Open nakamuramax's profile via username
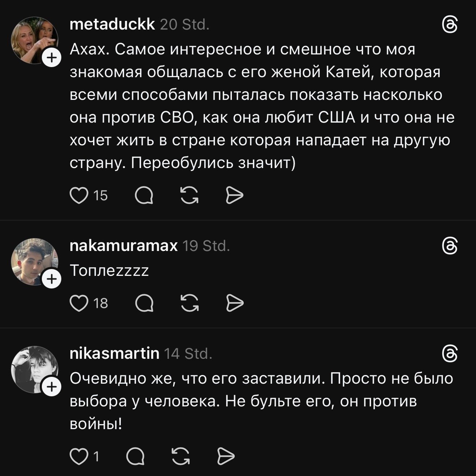476x476 pixels. click(x=123, y=246)
